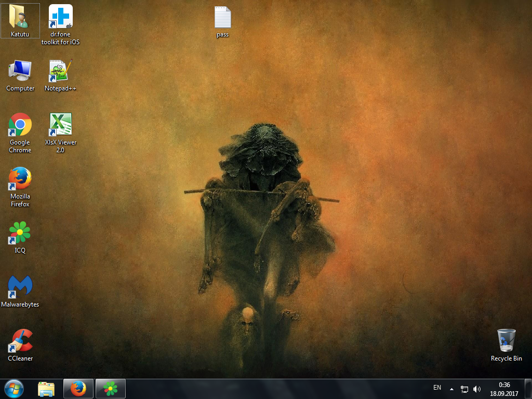Select the pass text file
This screenshot has width=532, height=399.
click(222, 18)
